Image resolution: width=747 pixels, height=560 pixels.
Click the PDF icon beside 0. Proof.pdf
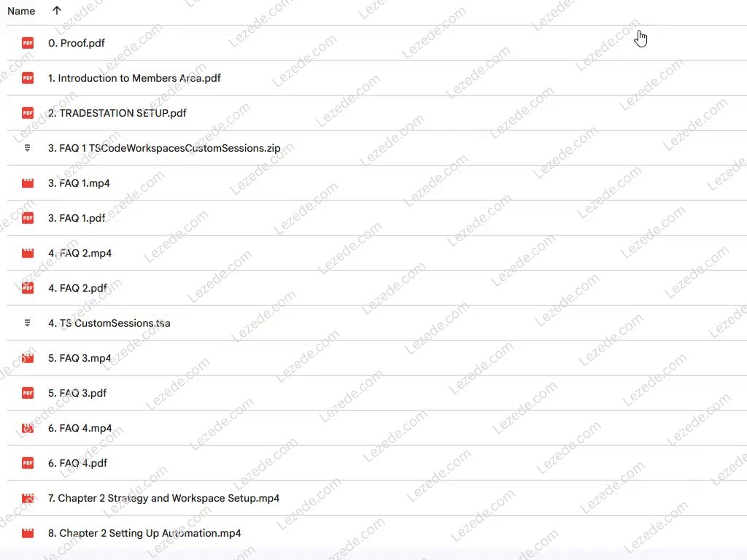28,43
